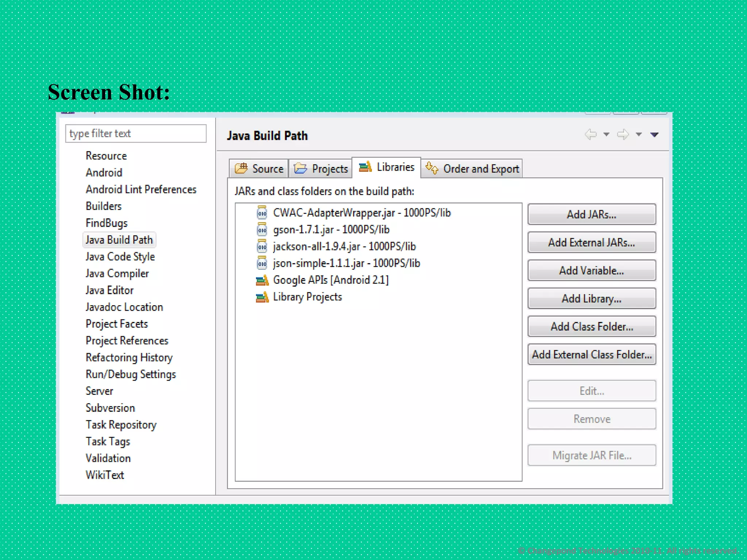Open WikiText settings page

pos(105,475)
